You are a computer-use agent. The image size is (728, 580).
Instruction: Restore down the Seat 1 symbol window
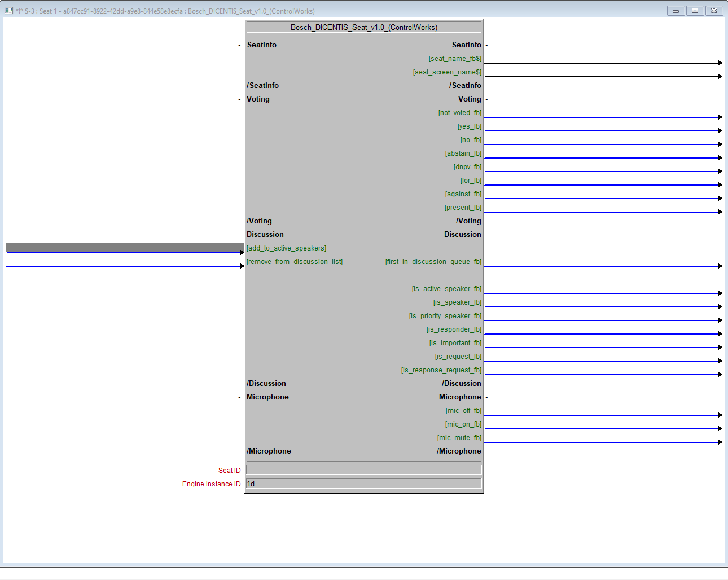click(x=695, y=11)
